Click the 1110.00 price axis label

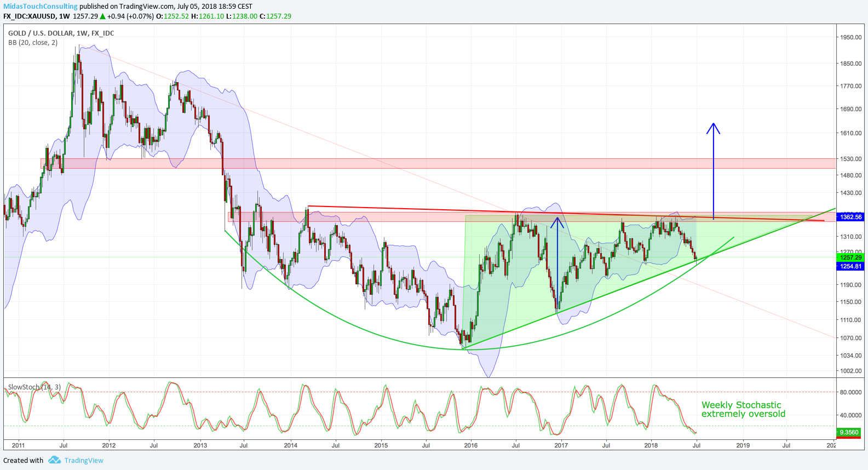click(x=850, y=320)
